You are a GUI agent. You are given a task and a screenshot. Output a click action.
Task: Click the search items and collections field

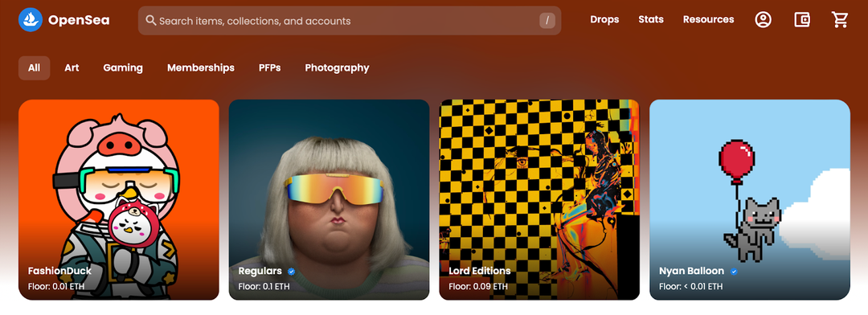click(350, 20)
